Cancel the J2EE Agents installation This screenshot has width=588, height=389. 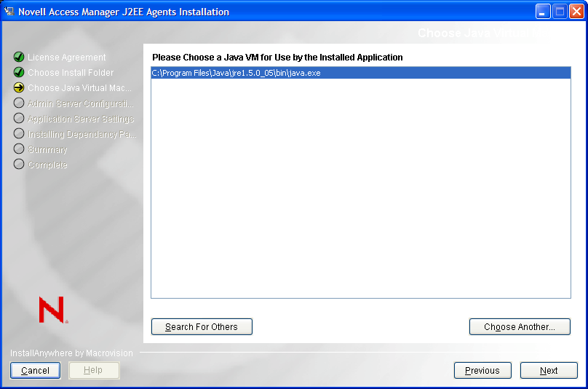click(35, 371)
